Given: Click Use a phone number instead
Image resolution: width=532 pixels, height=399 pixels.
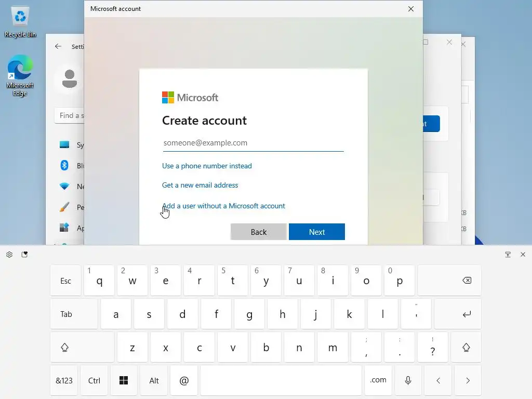Looking at the screenshot, I should (x=207, y=166).
